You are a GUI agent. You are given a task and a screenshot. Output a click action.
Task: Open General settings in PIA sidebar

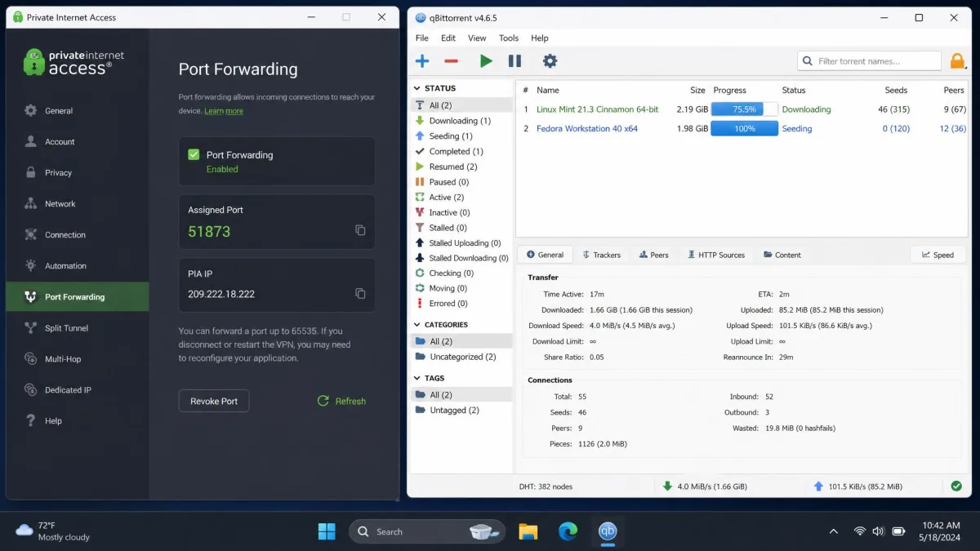pos(78,111)
